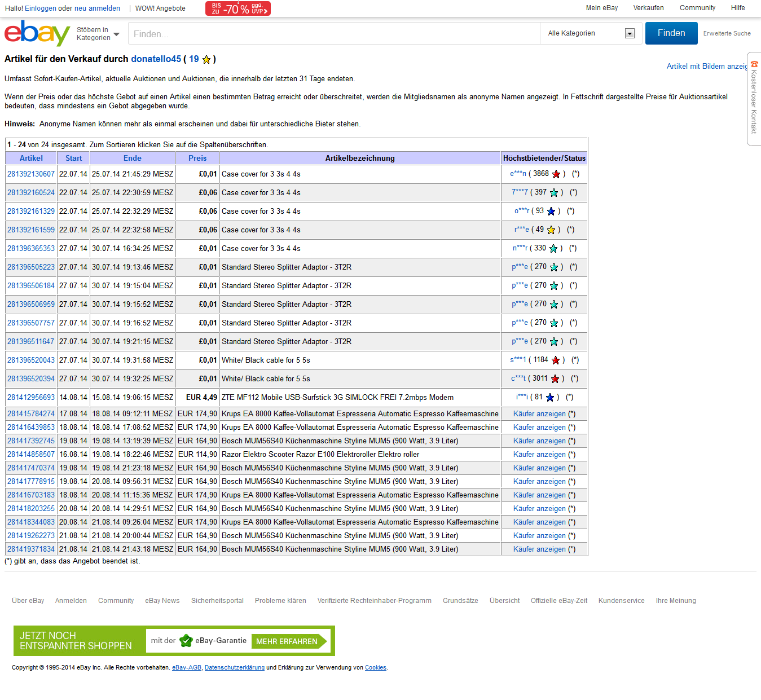Open Grundsätze footer link
The height and width of the screenshot is (700, 761).
[460, 601]
